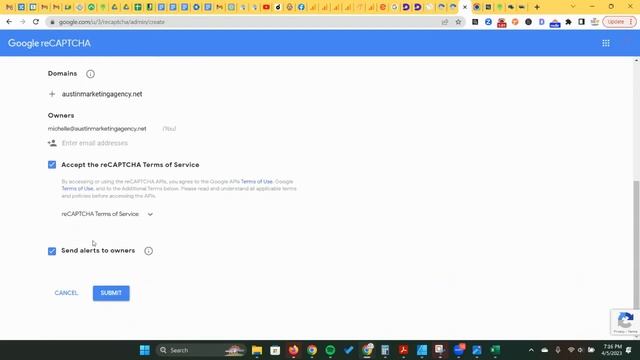Click the plus icon to add a domain
This screenshot has height=360, width=640.
tap(52, 94)
